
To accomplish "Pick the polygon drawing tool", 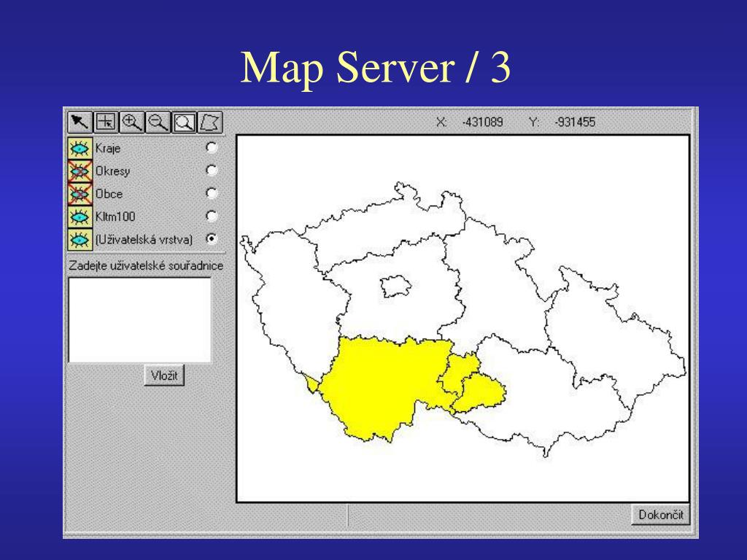I will (x=210, y=122).
